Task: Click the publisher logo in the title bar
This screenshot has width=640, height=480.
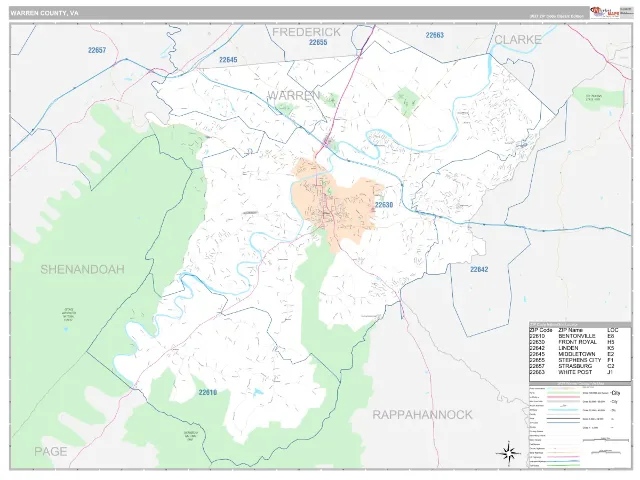Action: point(604,12)
